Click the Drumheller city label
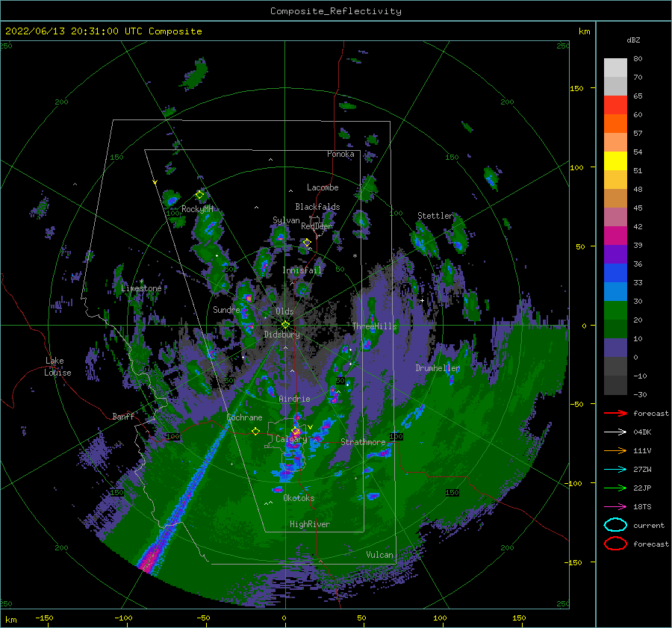Screen dimensions: 672x628 point(438,368)
